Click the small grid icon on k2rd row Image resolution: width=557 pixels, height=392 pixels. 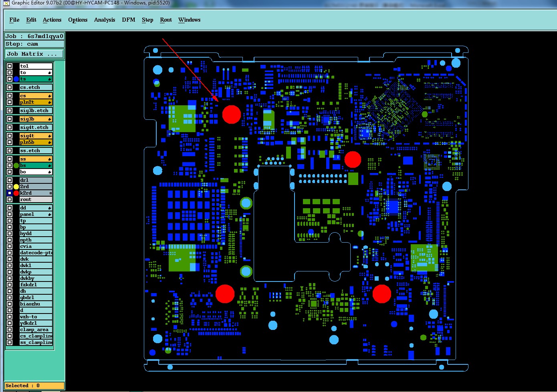50,193
